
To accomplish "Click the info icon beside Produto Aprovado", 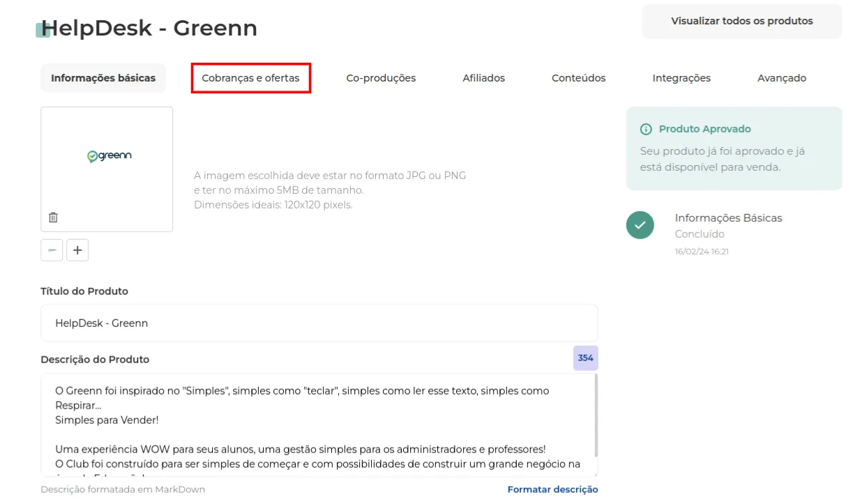I will 646,129.
